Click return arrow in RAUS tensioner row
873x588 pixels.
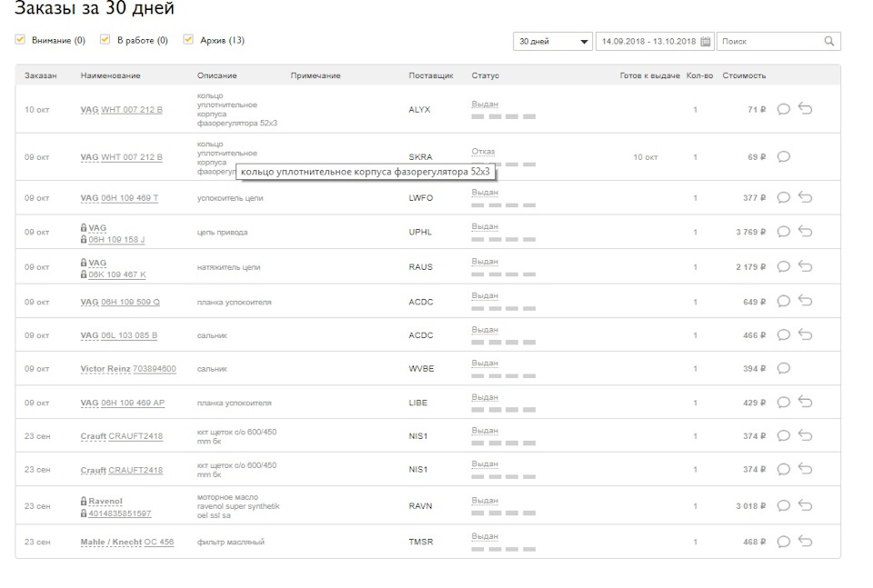pos(805,266)
